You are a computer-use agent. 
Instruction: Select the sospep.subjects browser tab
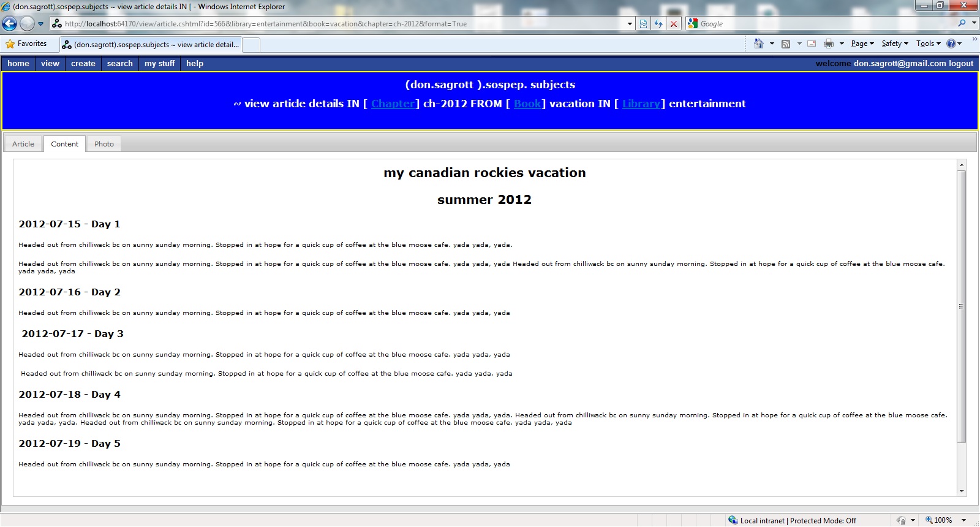(150, 45)
